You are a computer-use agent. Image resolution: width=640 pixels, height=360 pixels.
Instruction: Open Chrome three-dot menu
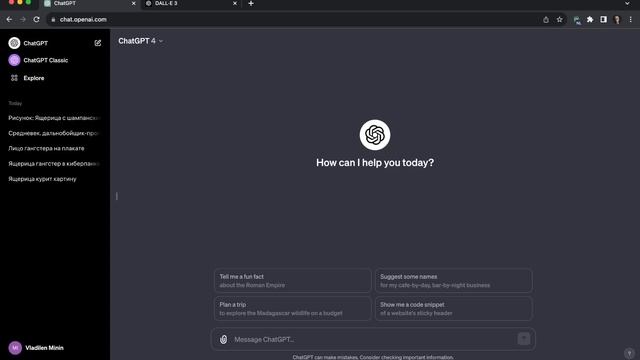[x=631, y=20]
